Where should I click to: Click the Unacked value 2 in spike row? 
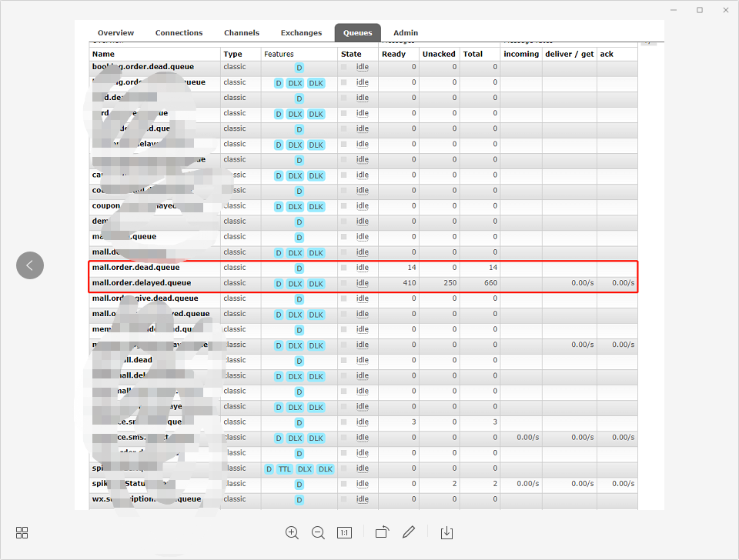point(454,484)
